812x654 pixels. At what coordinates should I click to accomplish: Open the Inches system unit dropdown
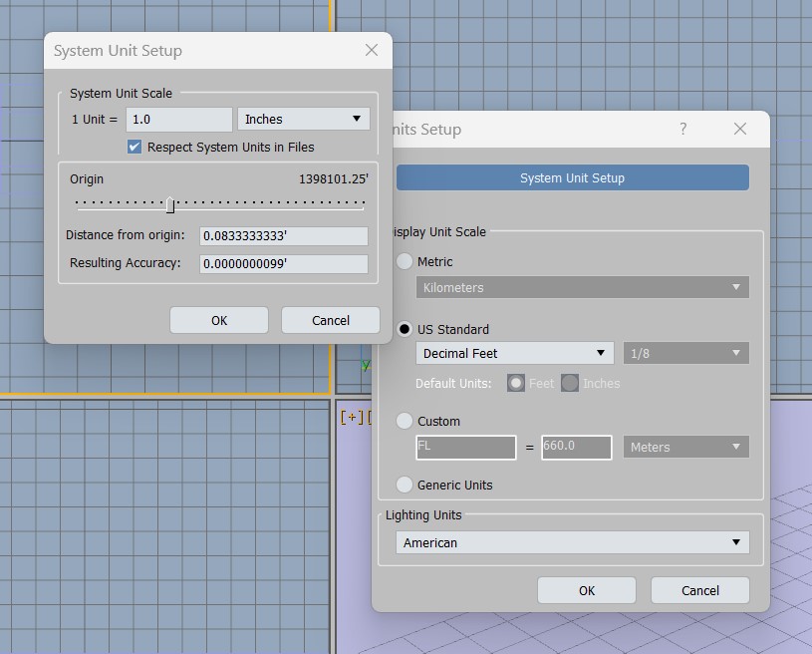pyautogui.click(x=304, y=120)
